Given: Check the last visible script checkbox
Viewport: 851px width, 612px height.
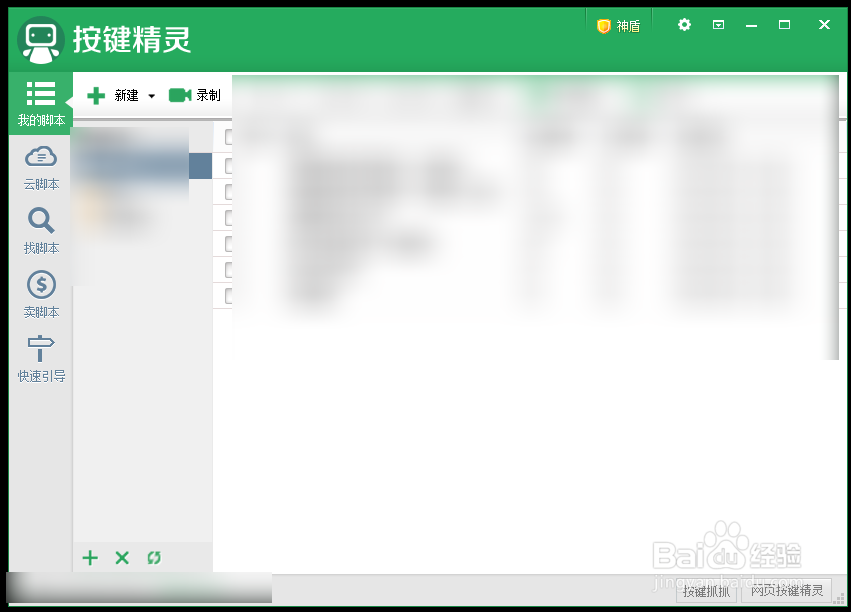Looking at the screenshot, I should pos(227,295).
